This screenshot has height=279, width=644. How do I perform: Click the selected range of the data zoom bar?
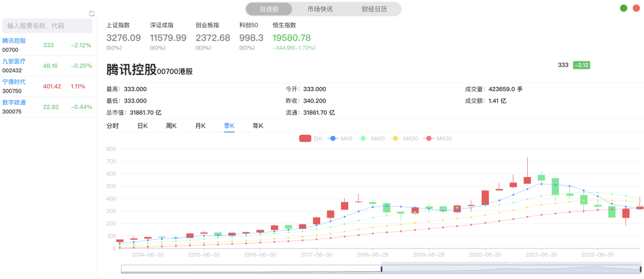511,269
